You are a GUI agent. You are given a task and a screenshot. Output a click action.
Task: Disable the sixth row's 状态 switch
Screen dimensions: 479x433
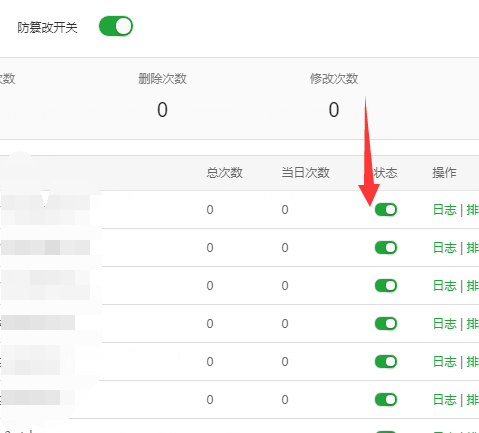click(386, 399)
